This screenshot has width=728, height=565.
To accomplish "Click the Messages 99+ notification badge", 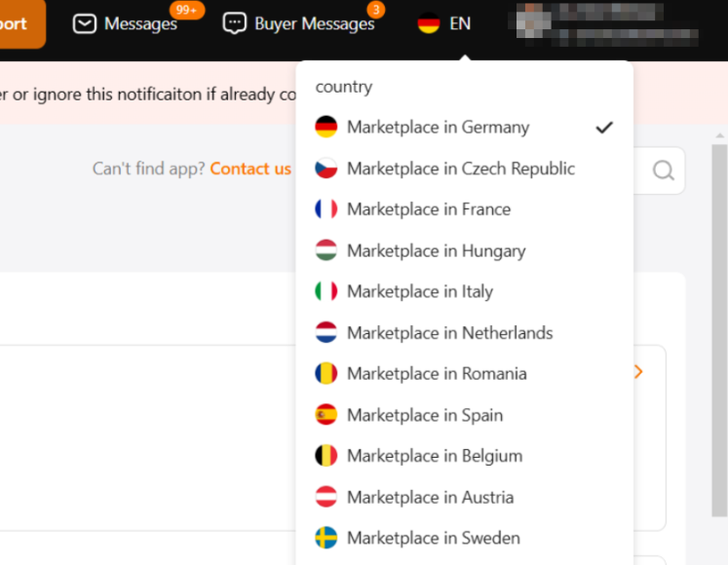I will [x=186, y=10].
